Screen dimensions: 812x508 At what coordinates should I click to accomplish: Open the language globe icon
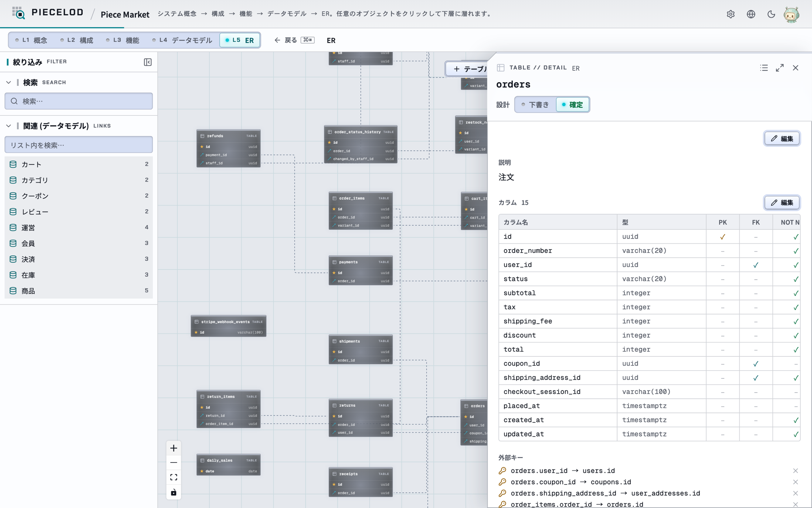pos(751,14)
